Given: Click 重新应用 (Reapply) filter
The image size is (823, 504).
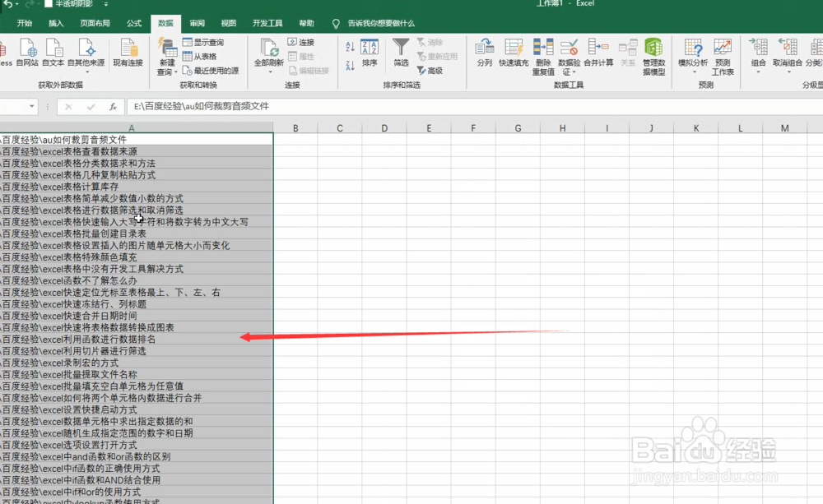Looking at the screenshot, I should point(437,56).
